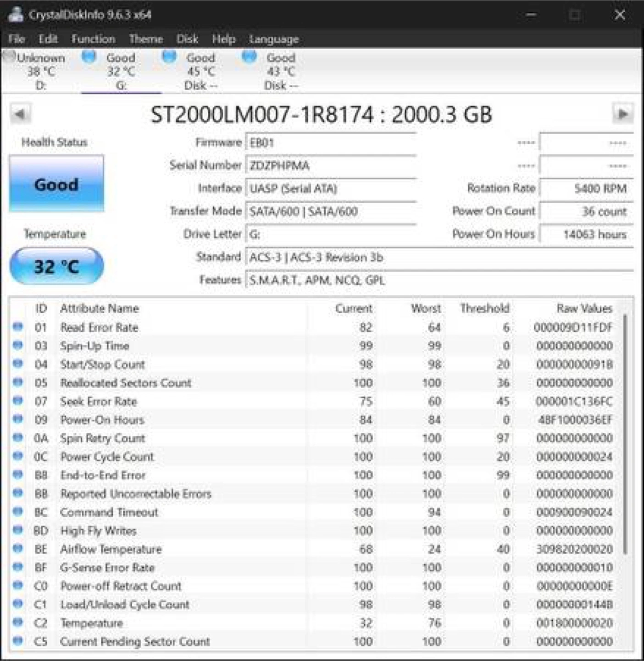644x661 pixels.
Task: Click the Rotation Rate value 5400 RPM
Action: [x=586, y=189]
